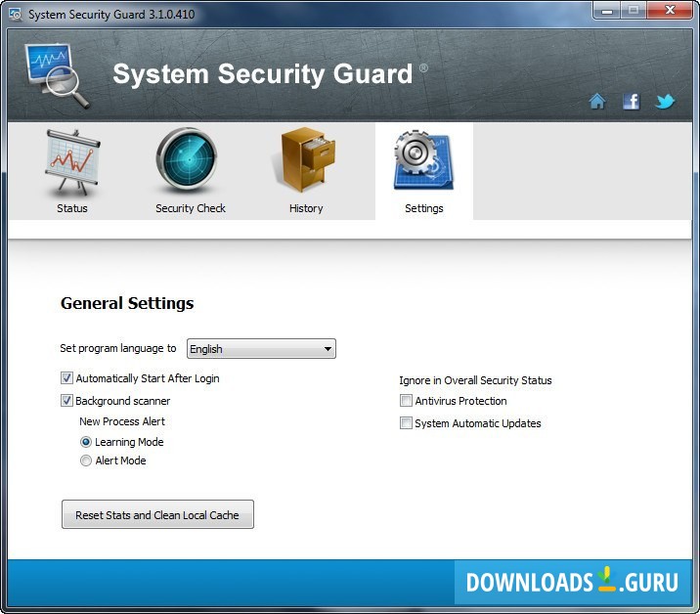Viewport: 700px width, 614px height.
Task: Disable the Background scanner checkbox
Action: pyautogui.click(x=66, y=401)
